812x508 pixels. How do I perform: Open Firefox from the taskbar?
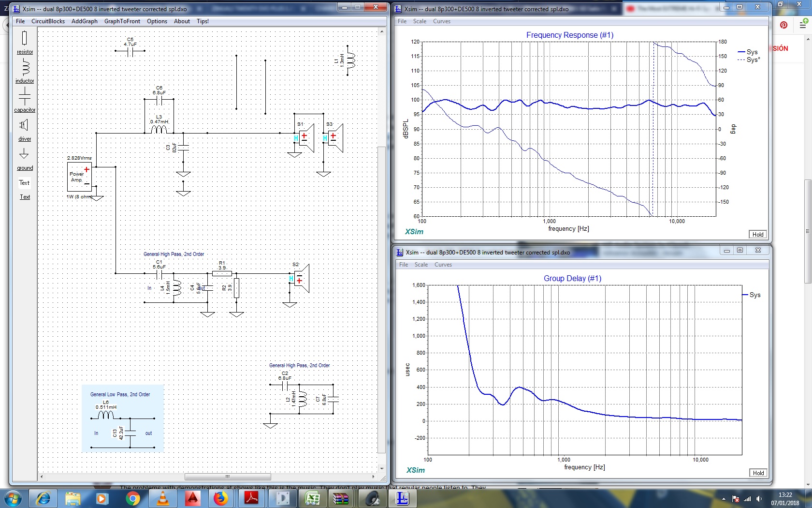221,499
